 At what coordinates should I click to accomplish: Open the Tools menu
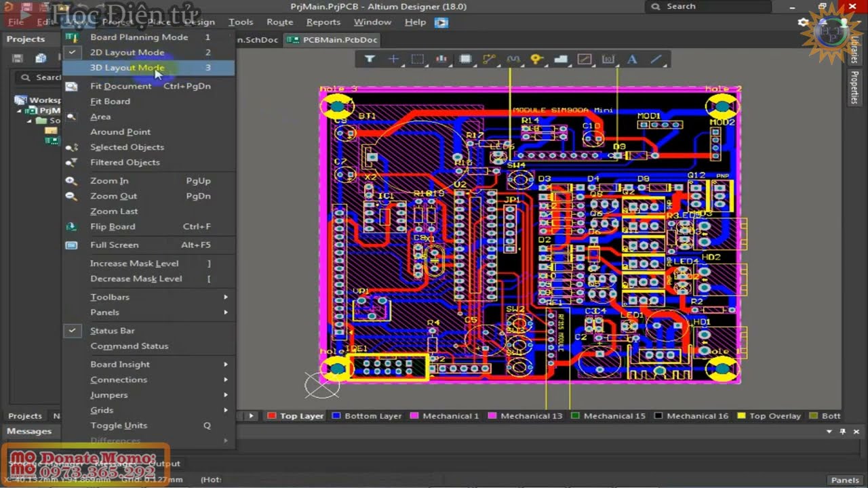241,22
